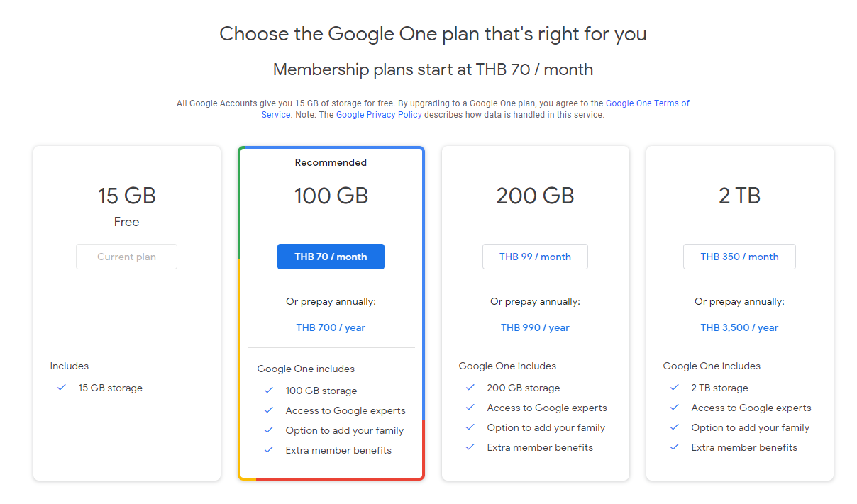Open the Google One Terms of Service link
857x504 pixels.
[647, 103]
